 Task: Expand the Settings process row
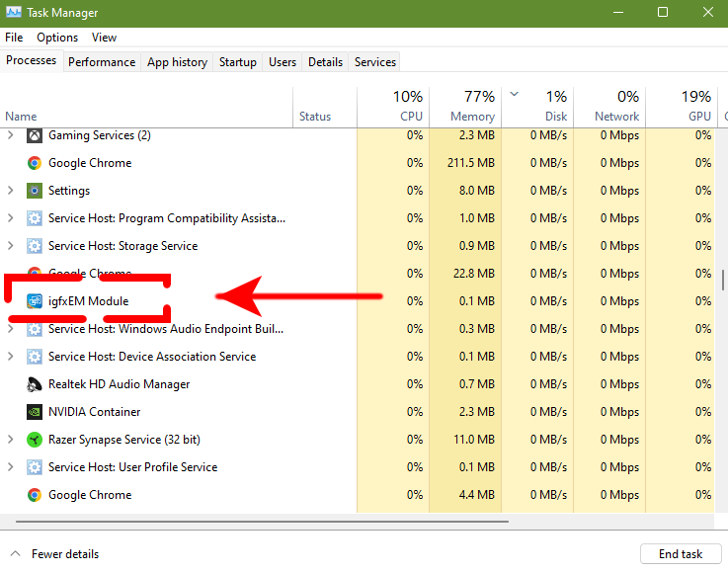click(11, 191)
